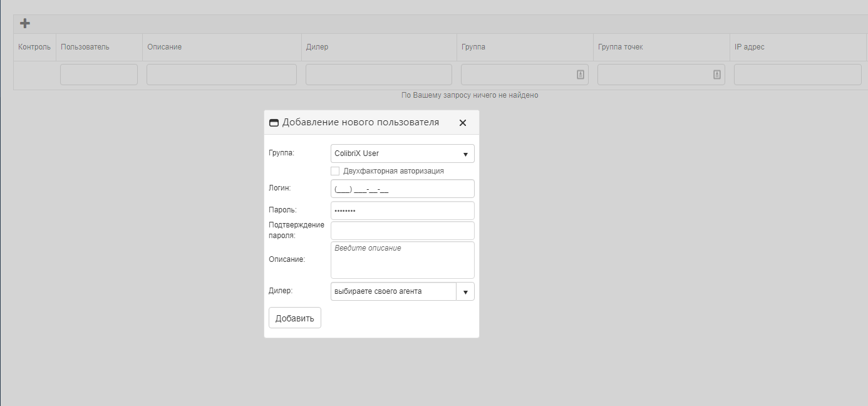
Task: Click the Дилер column filter input
Action: click(379, 75)
